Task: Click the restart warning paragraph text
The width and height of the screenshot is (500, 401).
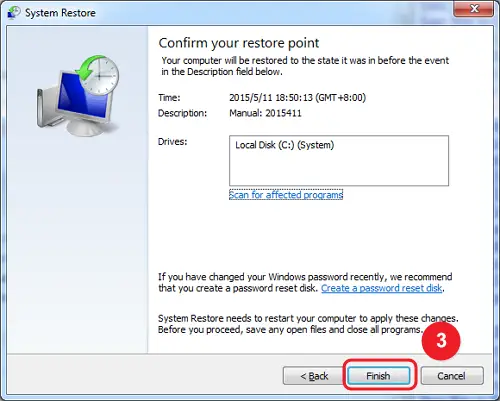Action: (x=308, y=324)
